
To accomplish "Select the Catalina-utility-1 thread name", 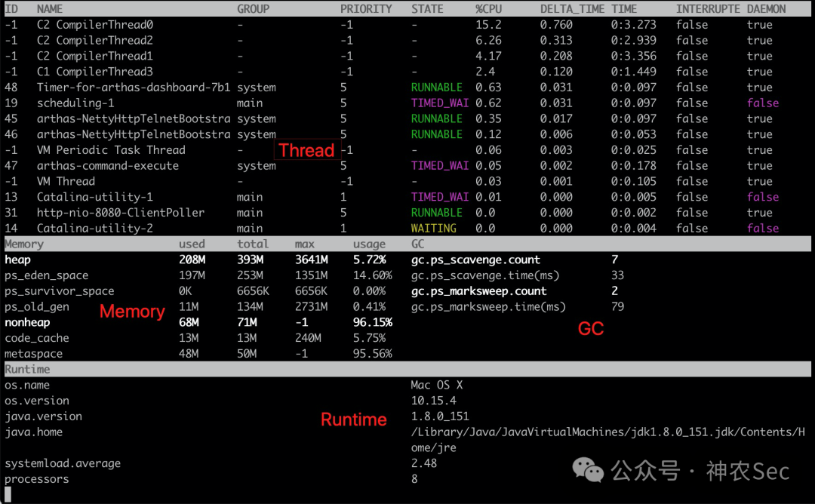I will coord(94,197).
